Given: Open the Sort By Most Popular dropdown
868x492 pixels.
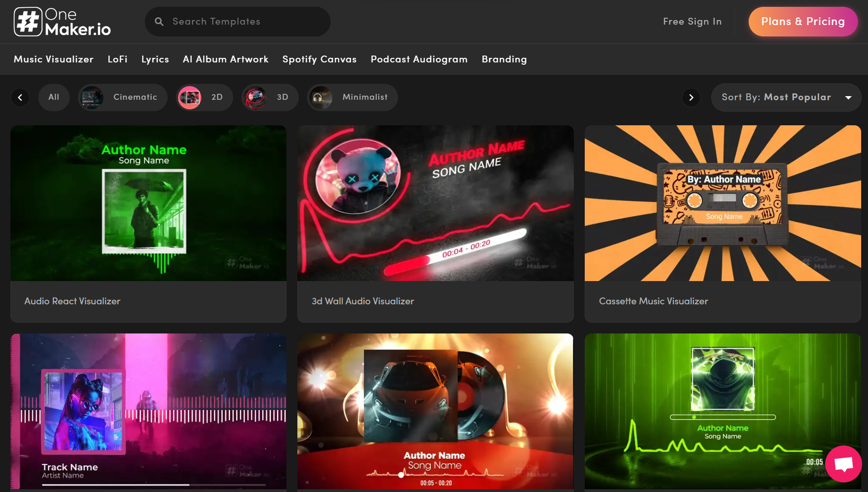Looking at the screenshot, I should pyautogui.click(x=786, y=97).
